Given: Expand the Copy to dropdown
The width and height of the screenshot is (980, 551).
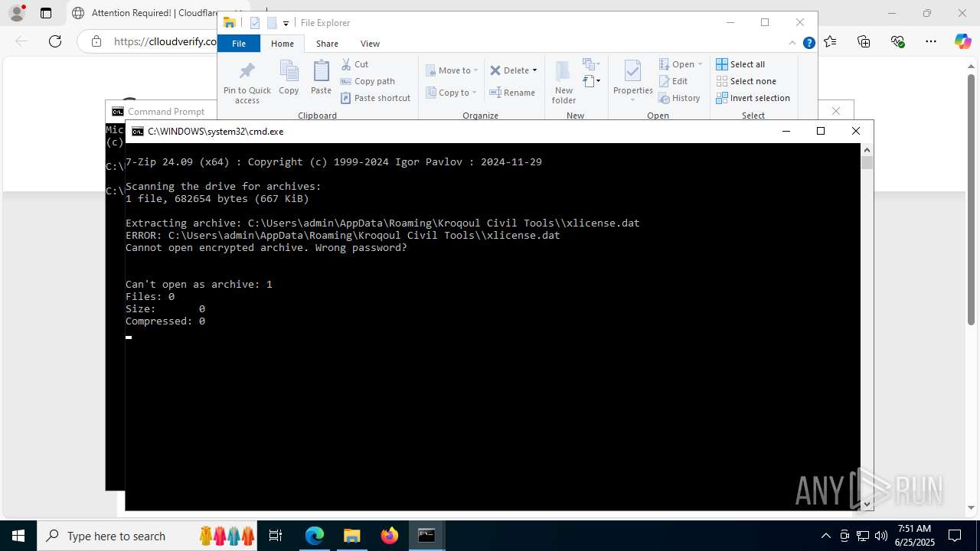Looking at the screenshot, I should pos(474,93).
